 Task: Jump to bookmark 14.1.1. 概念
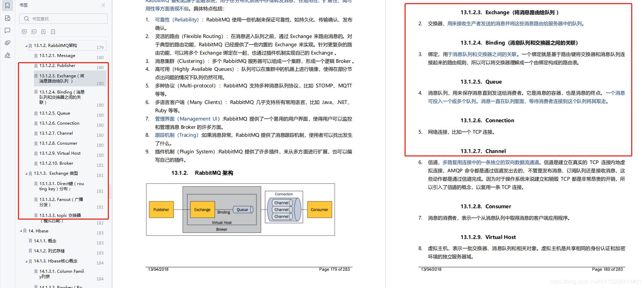point(45,241)
